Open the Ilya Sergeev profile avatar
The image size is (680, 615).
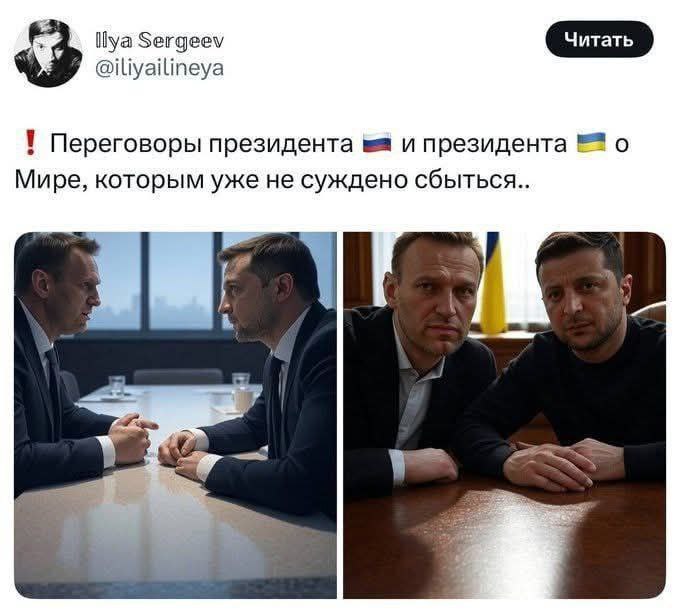(x=48, y=53)
